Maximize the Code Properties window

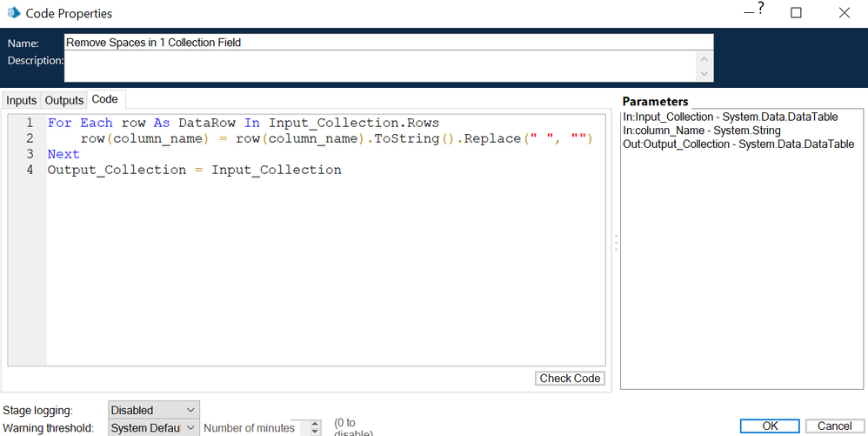(x=796, y=13)
